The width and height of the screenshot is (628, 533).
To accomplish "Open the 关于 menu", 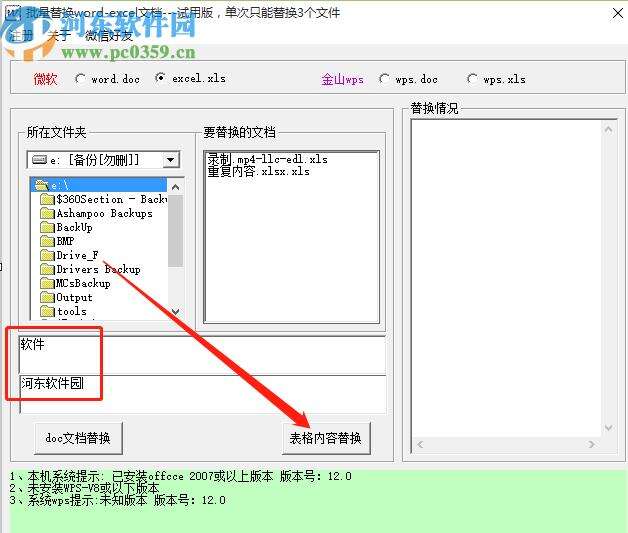I will (59, 36).
